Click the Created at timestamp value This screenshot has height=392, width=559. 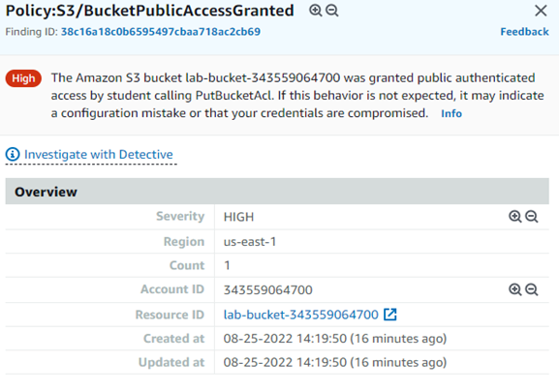click(x=335, y=339)
